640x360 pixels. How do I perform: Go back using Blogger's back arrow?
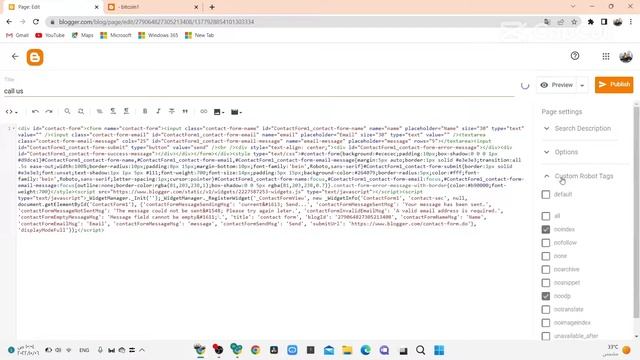(x=15, y=56)
